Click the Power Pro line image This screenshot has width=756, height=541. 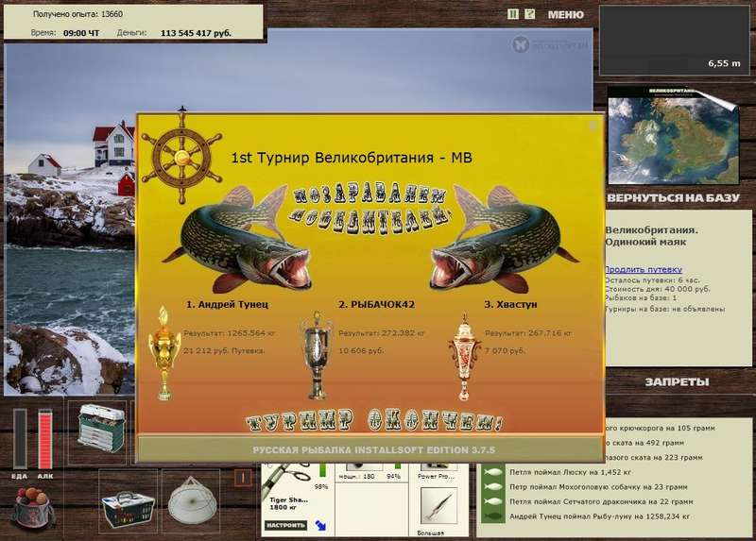pos(437,466)
